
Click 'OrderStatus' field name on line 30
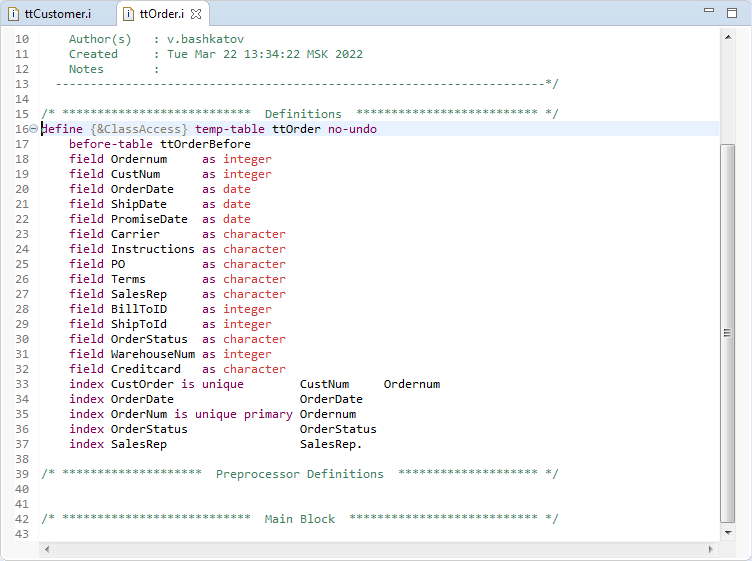click(149, 339)
